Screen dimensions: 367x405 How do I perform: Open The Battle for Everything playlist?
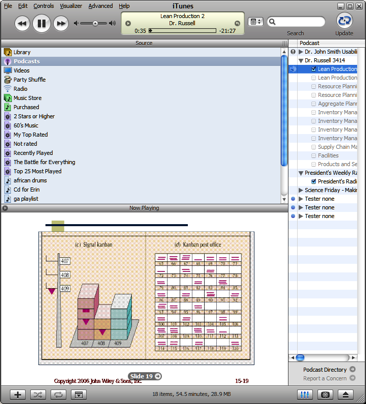(141, 162)
